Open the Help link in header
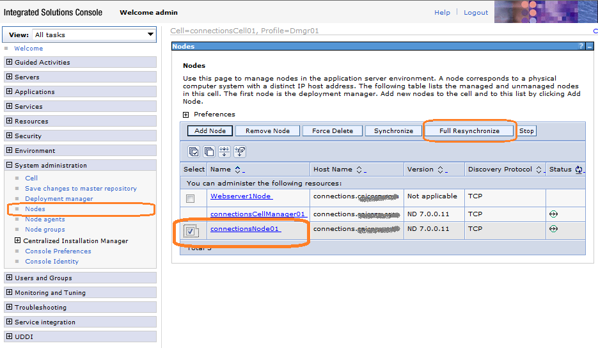 pos(442,13)
